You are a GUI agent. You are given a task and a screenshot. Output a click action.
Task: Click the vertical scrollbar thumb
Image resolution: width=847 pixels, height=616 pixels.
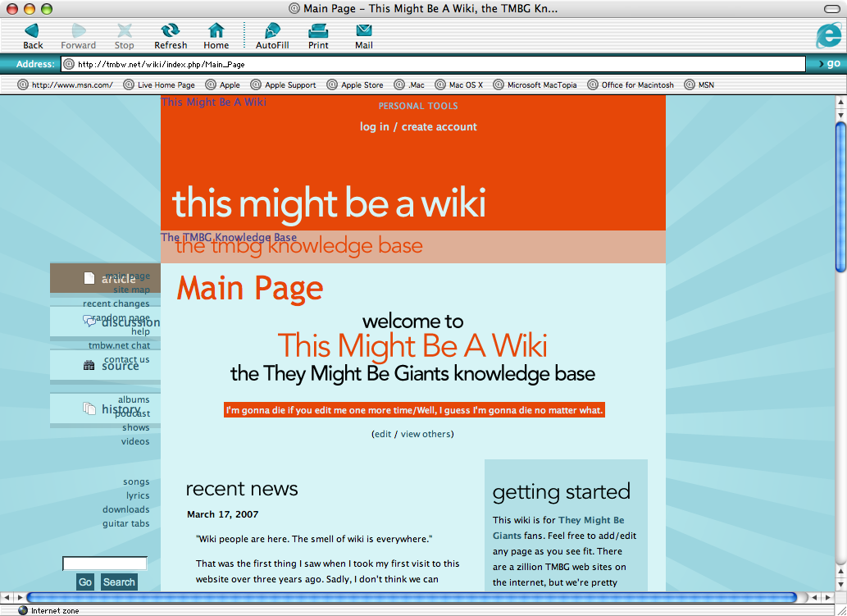840,197
